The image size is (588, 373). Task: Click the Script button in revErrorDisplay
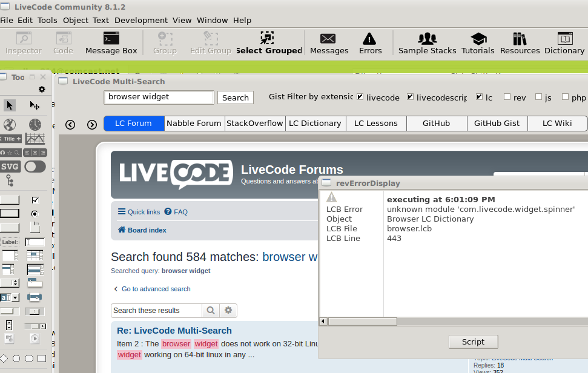tap(474, 342)
